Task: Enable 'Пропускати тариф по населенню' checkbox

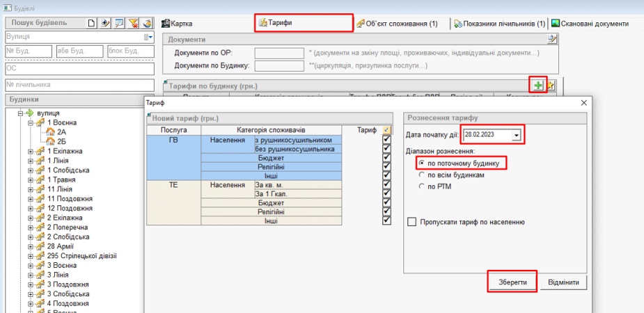Action: (411, 222)
